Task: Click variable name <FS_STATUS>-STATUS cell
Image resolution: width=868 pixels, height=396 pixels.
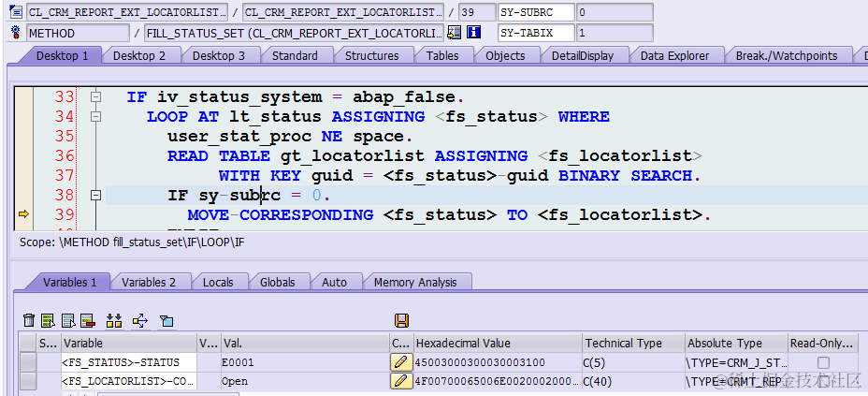Action: click(129, 363)
